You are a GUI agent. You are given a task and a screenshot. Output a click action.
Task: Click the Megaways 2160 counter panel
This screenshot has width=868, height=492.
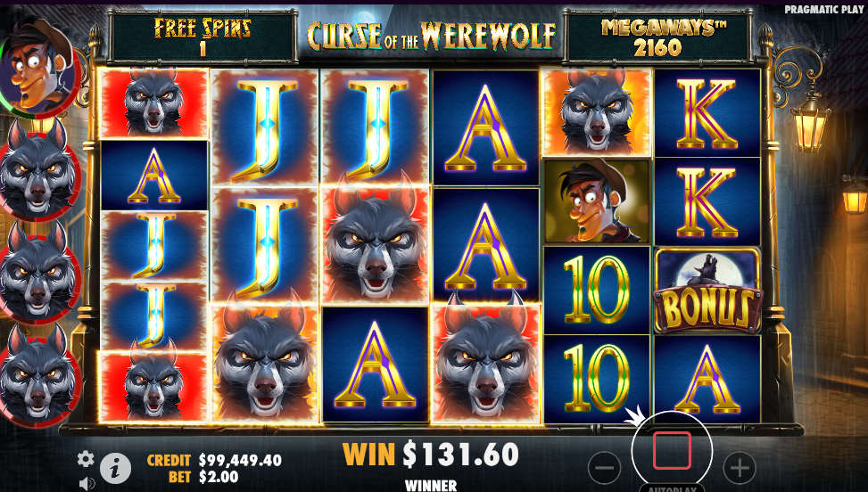(x=657, y=37)
